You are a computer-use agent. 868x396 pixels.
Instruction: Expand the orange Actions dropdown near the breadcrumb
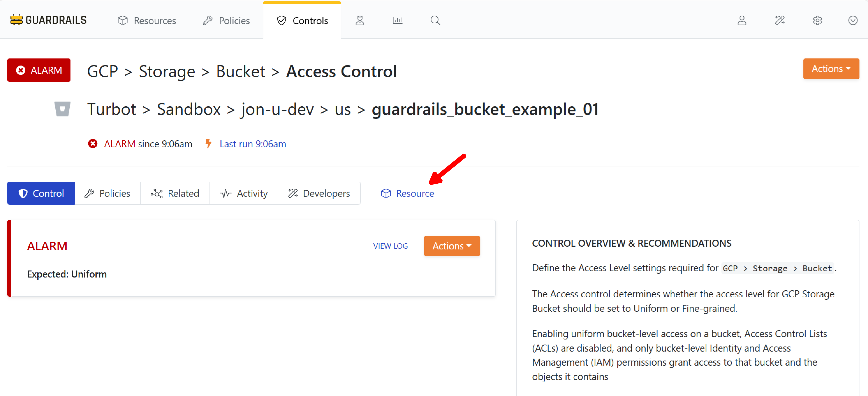click(x=831, y=69)
